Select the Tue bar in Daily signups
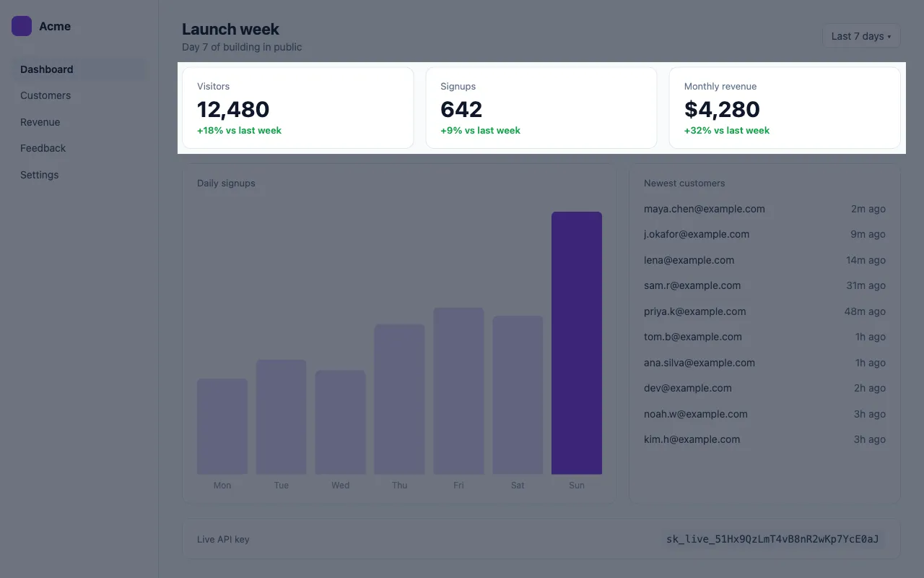Screen dimensions: 924x578 coord(282,417)
